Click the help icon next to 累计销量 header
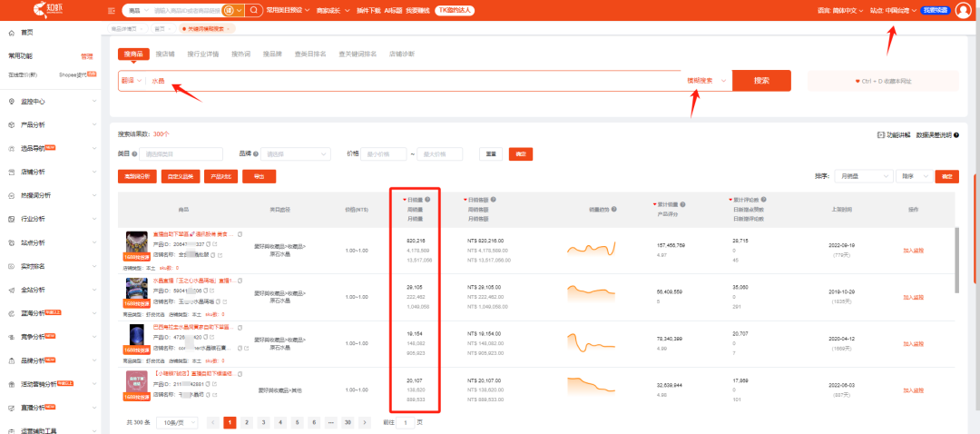This screenshot has height=434, width=980. coord(683,204)
